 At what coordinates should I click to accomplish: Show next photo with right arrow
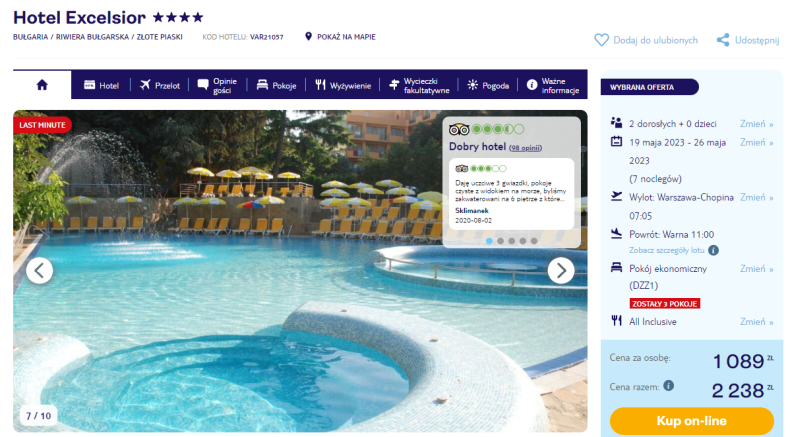click(x=561, y=271)
